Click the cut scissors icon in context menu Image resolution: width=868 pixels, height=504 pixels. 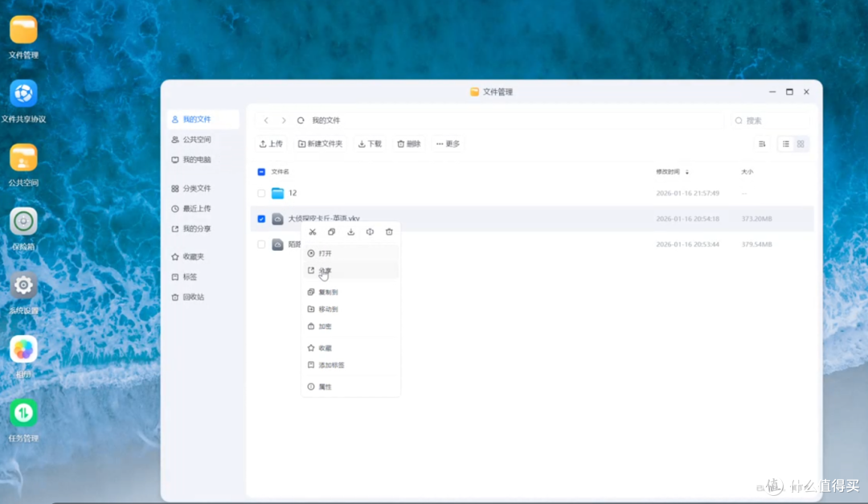coord(312,232)
